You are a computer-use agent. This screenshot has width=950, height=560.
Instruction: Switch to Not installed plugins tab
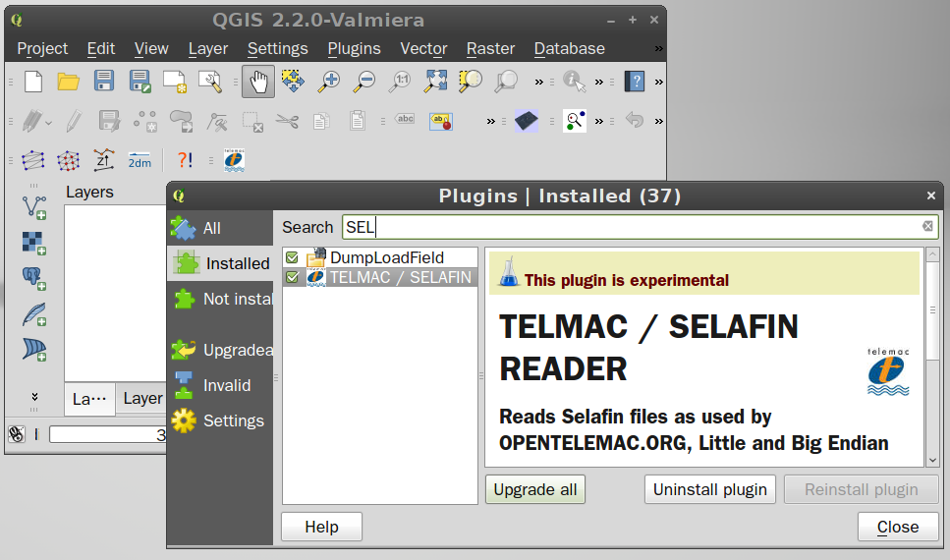point(220,299)
